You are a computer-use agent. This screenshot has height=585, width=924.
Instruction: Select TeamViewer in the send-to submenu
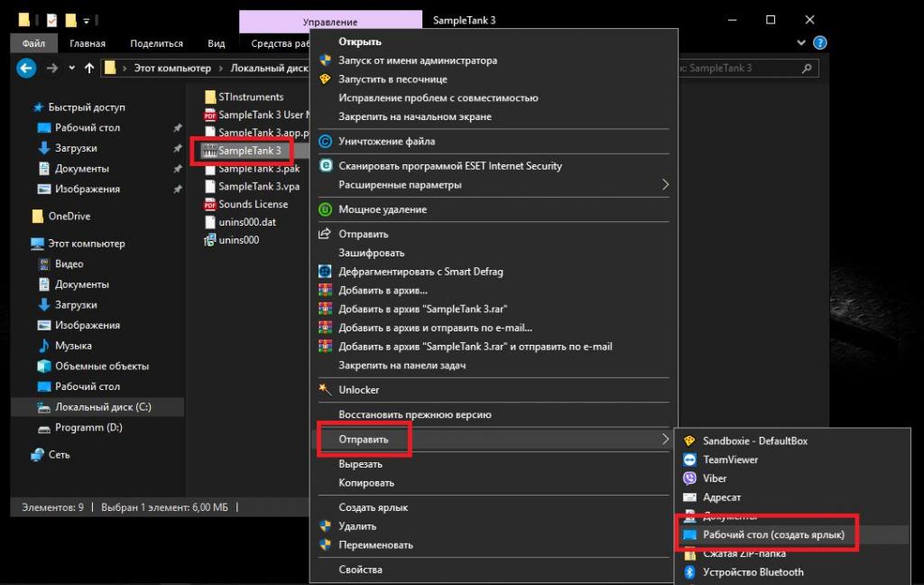tap(730, 460)
